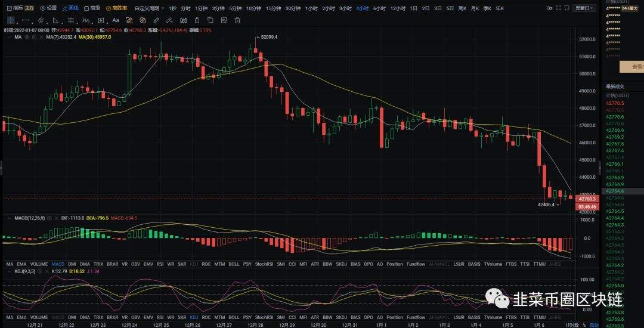Click the 画线 draw line button
The height and width of the screenshot is (328, 644).
point(70,8)
